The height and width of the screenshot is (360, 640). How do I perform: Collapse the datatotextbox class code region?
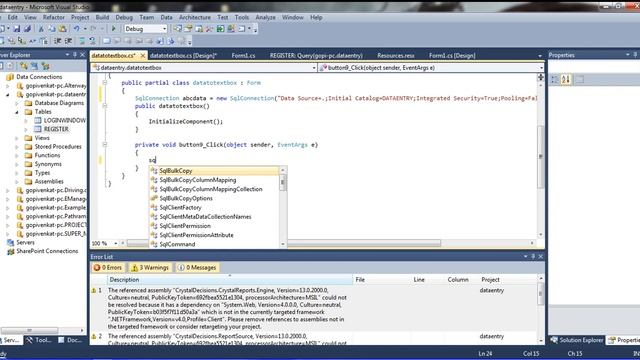click(105, 82)
